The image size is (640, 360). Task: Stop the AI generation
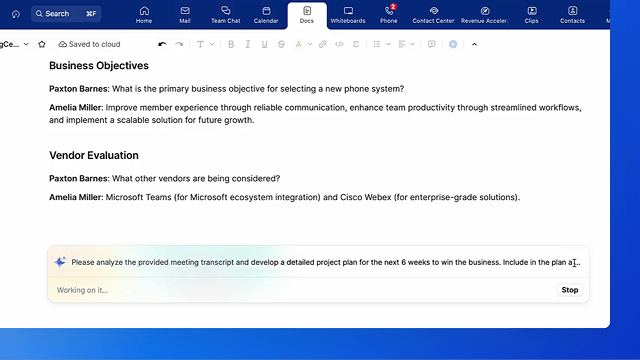[570, 290]
